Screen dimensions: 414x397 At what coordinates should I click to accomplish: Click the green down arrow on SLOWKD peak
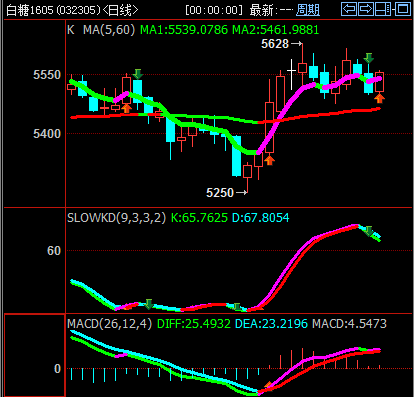click(369, 231)
